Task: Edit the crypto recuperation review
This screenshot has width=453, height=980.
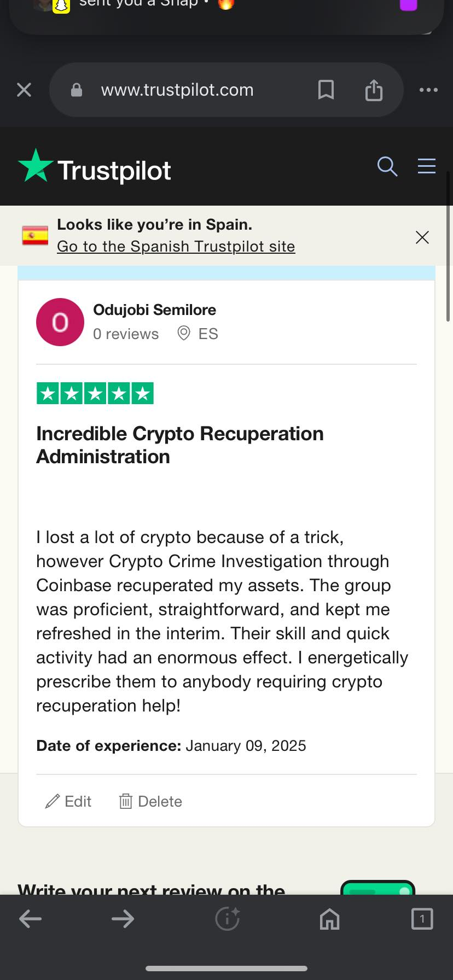Action: click(x=68, y=801)
